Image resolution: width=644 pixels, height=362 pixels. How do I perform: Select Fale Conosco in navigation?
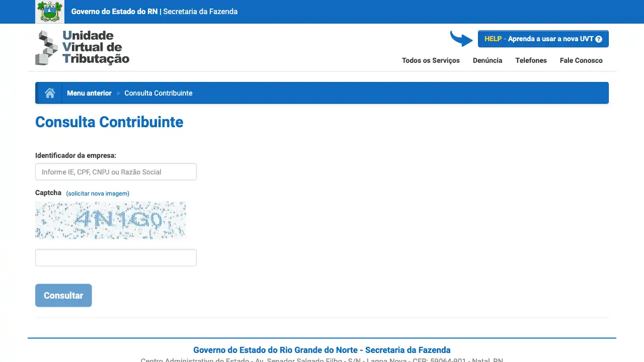click(x=581, y=60)
